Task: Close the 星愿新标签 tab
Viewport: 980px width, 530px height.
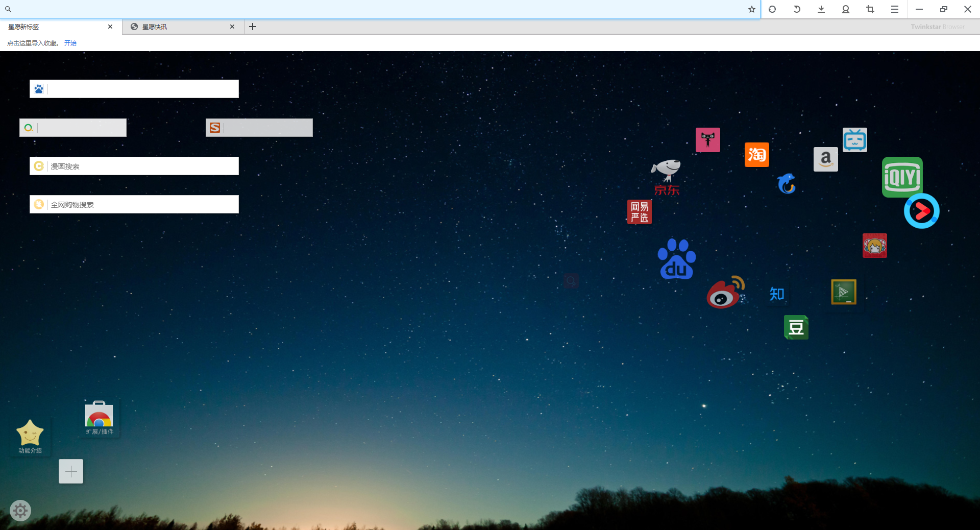Action: tap(110, 27)
